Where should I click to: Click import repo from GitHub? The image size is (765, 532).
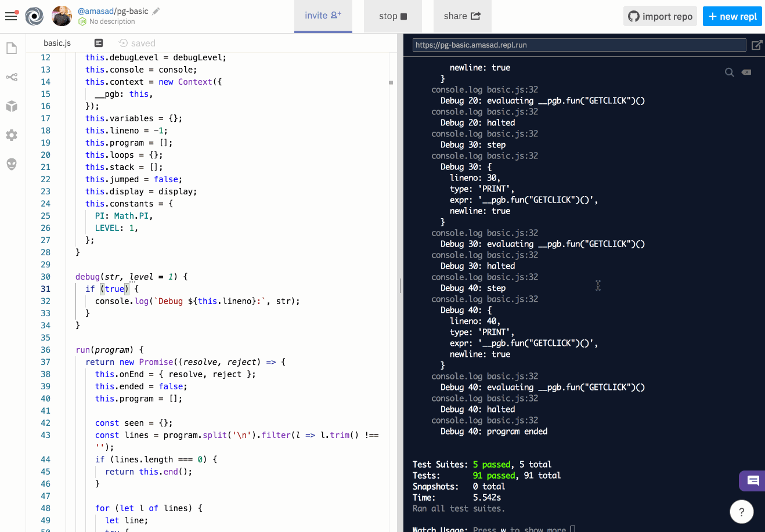point(661,16)
